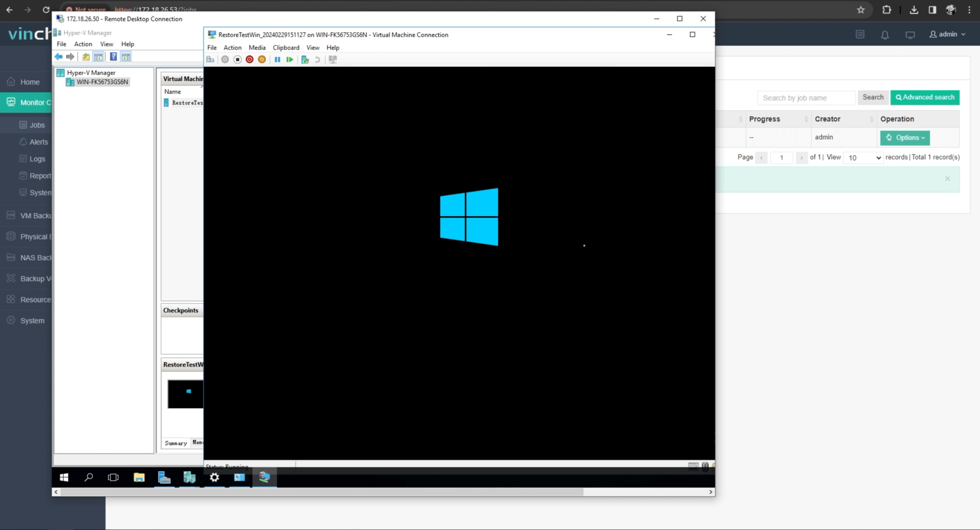Image resolution: width=980 pixels, height=530 pixels.
Task: Open VM Connection Help menu
Action: point(333,48)
